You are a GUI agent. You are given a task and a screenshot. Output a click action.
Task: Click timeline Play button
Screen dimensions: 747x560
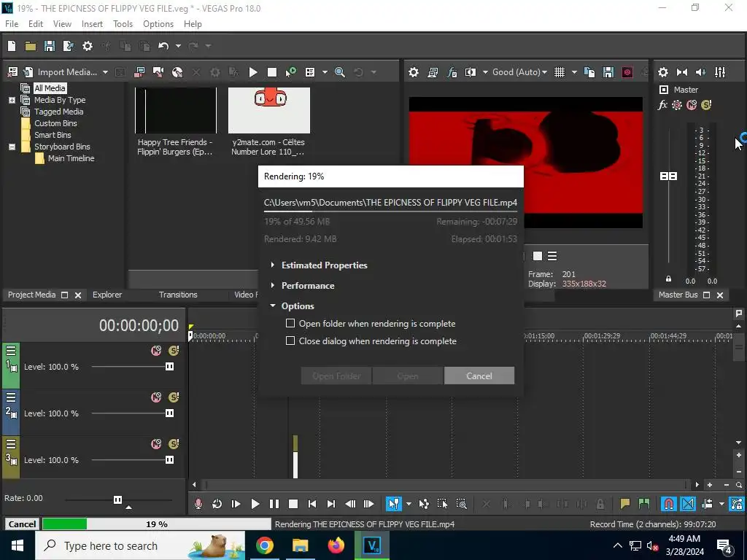pos(255,504)
